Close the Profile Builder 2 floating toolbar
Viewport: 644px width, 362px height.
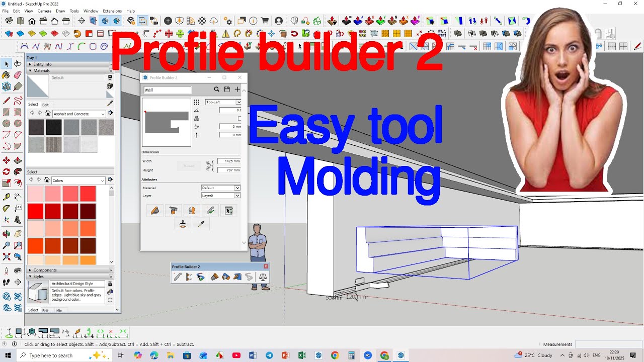pos(266,266)
